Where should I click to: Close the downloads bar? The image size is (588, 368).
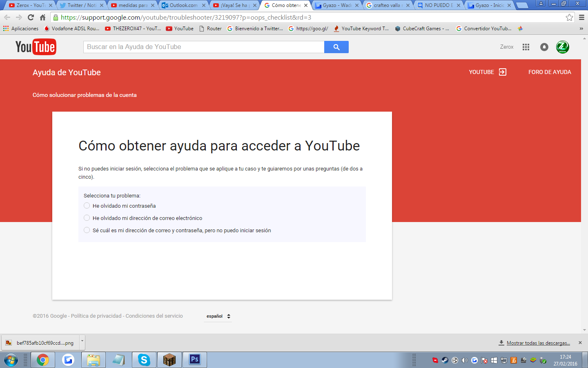click(580, 343)
